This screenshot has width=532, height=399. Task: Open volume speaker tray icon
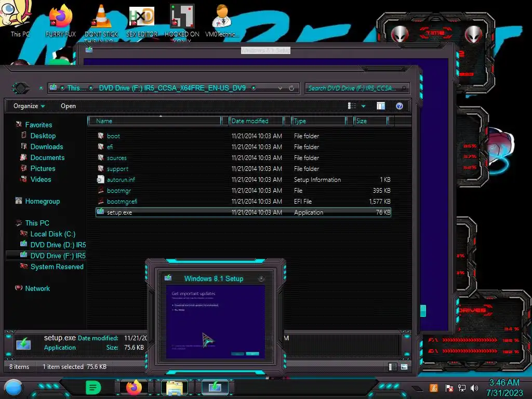(474, 388)
